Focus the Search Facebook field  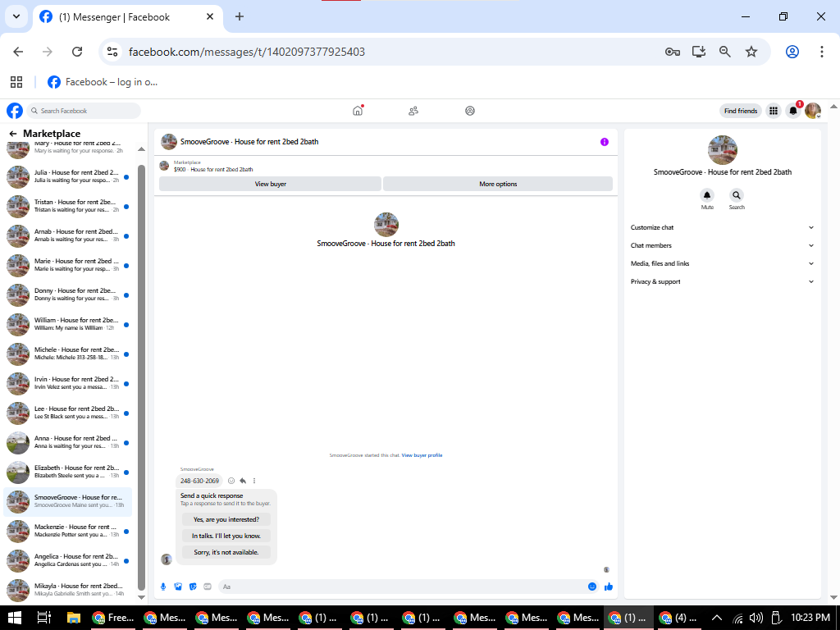tap(84, 111)
